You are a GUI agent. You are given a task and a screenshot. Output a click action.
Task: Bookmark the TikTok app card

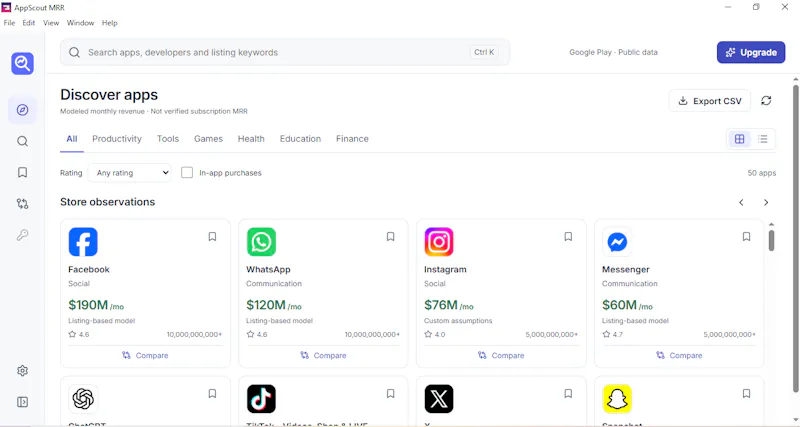click(390, 394)
